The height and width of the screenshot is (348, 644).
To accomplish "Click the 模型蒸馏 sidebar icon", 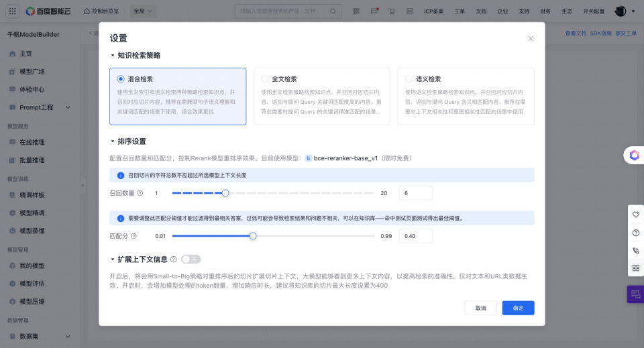I will (x=12, y=231).
